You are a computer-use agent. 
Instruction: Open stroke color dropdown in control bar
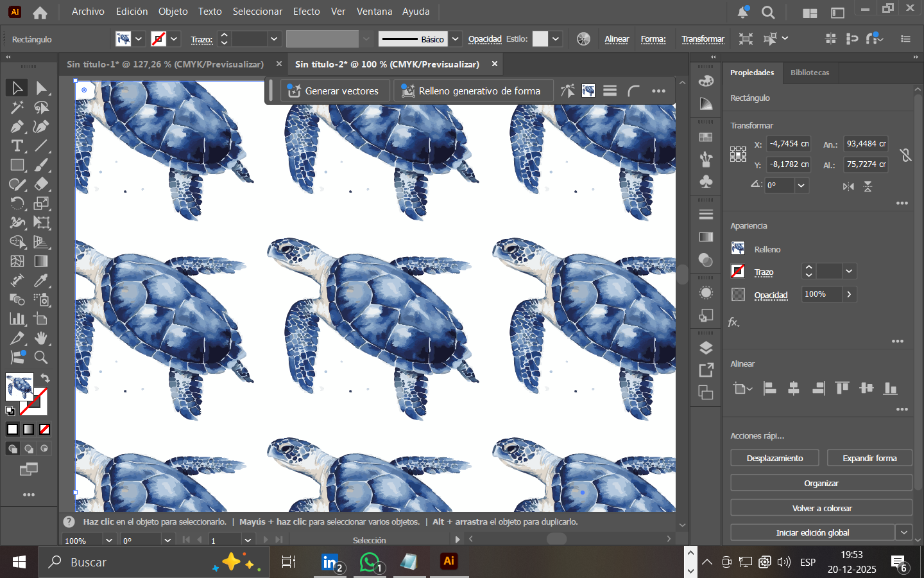174,39
